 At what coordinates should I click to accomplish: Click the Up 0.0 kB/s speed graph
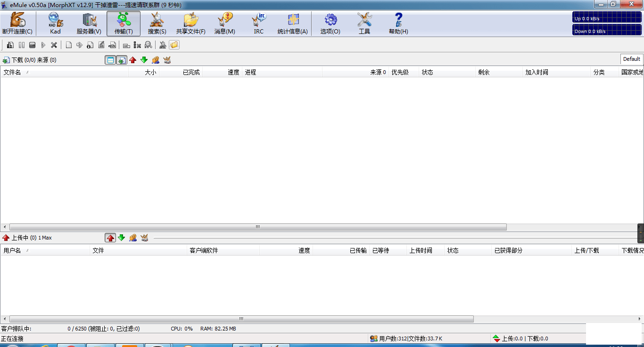[607, 18]
